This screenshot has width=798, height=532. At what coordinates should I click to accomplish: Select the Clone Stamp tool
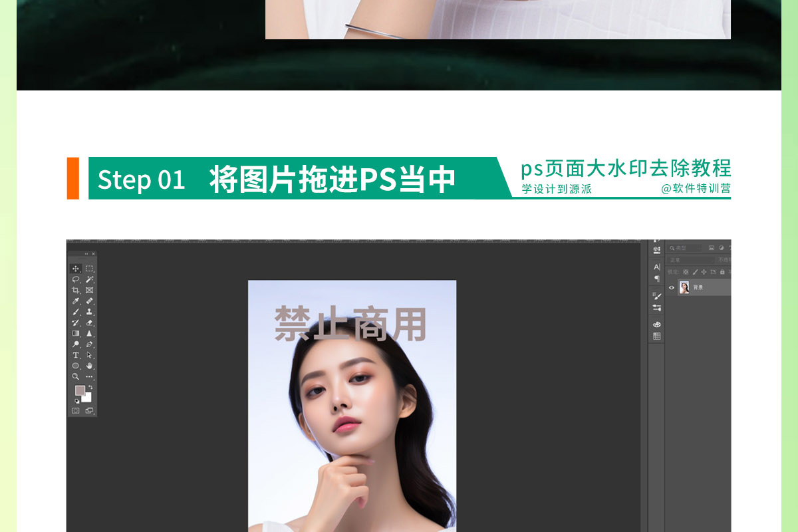click(89, 312)
